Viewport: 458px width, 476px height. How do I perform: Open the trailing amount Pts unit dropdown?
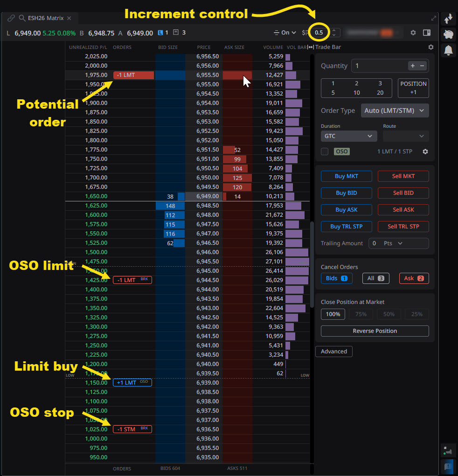tap(393, 243)
